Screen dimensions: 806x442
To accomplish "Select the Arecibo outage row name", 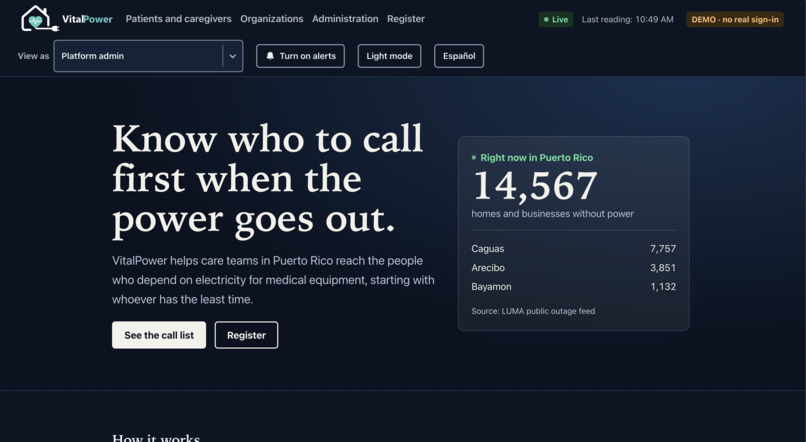I will point(488,268).
